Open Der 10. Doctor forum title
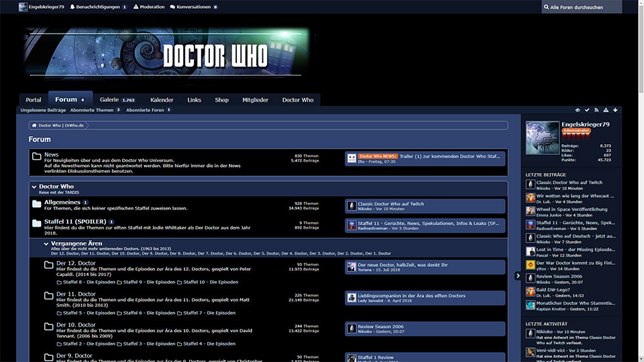 point(76,324)
